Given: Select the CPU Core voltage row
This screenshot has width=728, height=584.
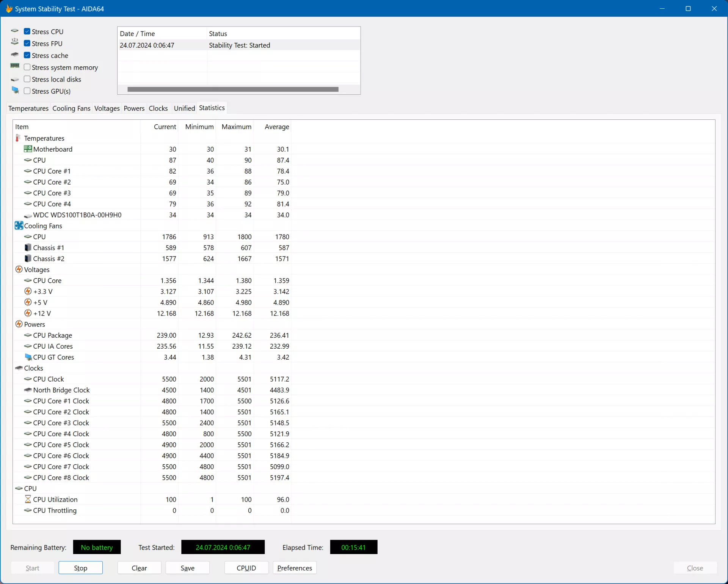Looking at the screenshot, I should coord(152,280).
